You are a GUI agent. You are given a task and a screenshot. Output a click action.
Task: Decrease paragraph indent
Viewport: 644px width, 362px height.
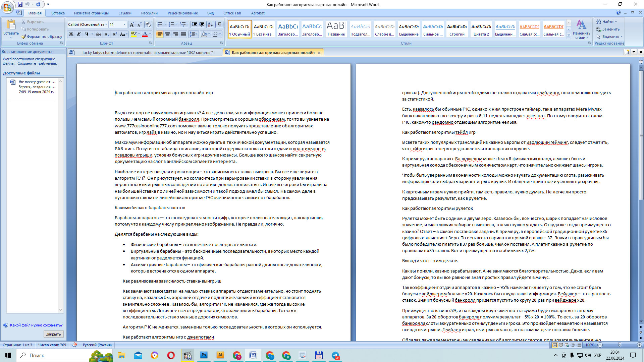[194, 24]
